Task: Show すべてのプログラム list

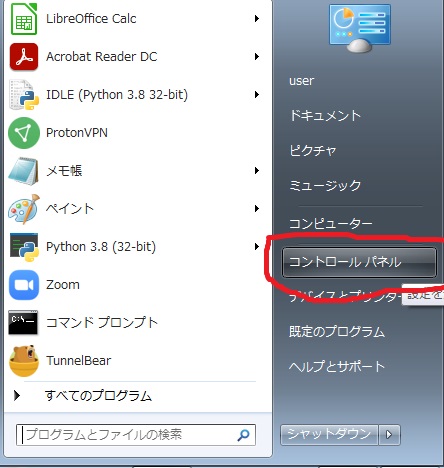Action: 98,396
